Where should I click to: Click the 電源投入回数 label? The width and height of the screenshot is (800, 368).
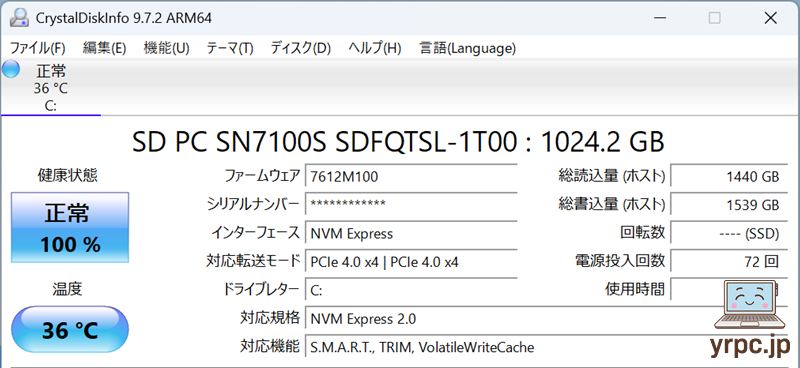620,261
